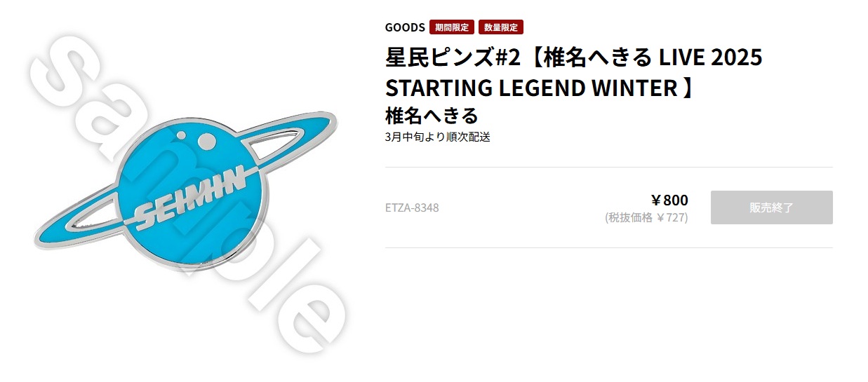Click the GOODS category label

(405, 27)
